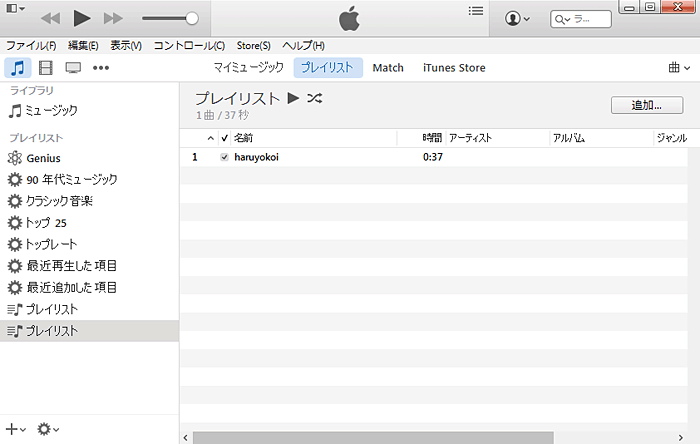
Task: Click the scroll right arrow
Action: [x=681, y=438]
